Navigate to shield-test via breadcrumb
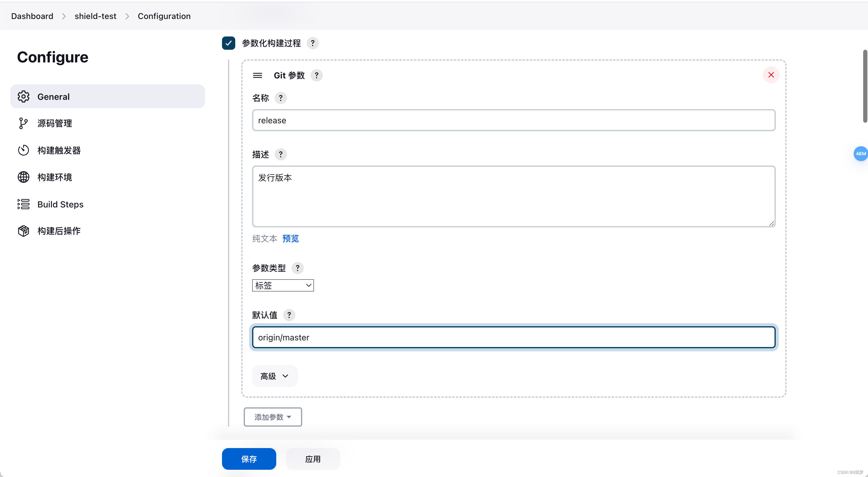Image resolution: width=868 pixels, height=477 pixels. coord(95,16)
